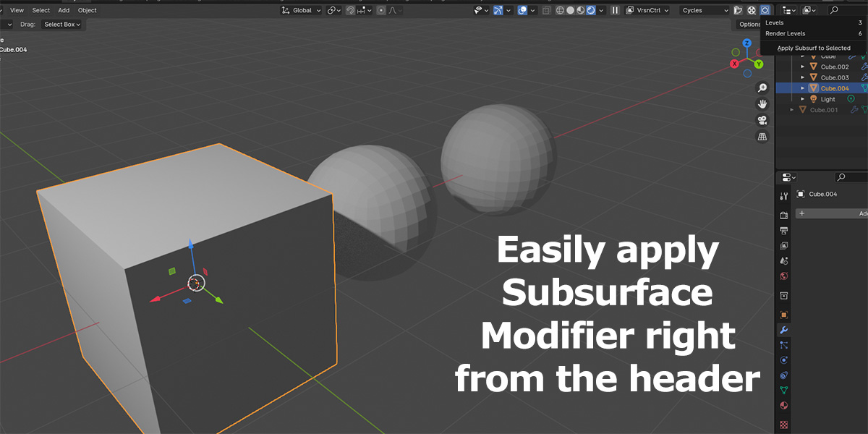
Task: Click the viewport zoom magnifier gizmo
Action: (x=762, y=88)
